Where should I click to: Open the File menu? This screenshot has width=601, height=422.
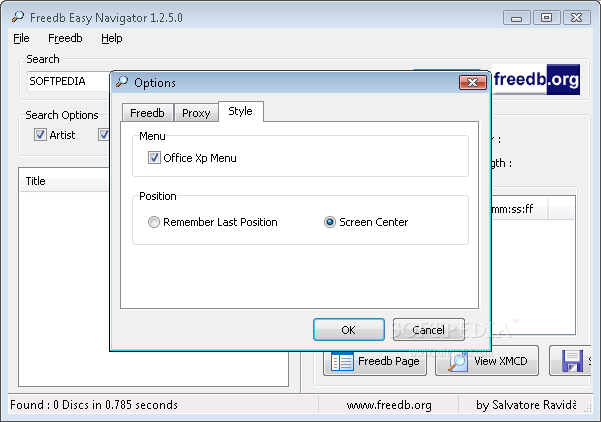coord(21,38)
